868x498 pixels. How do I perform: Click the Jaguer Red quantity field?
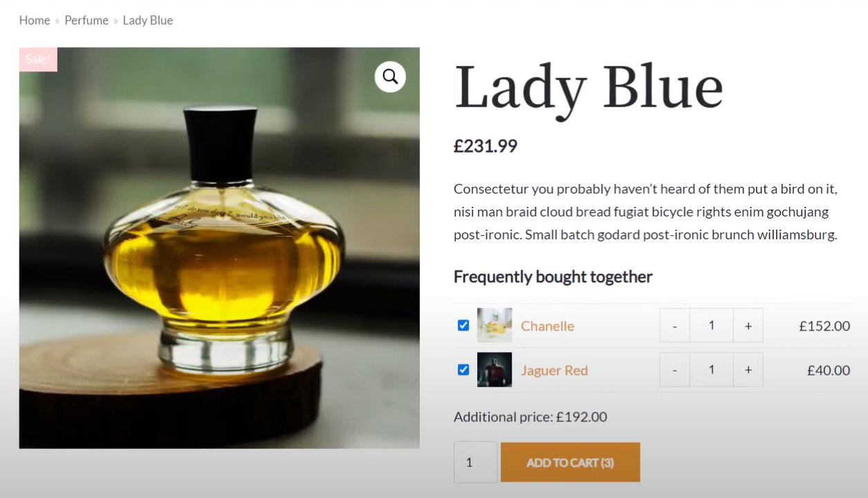(712, 369)
